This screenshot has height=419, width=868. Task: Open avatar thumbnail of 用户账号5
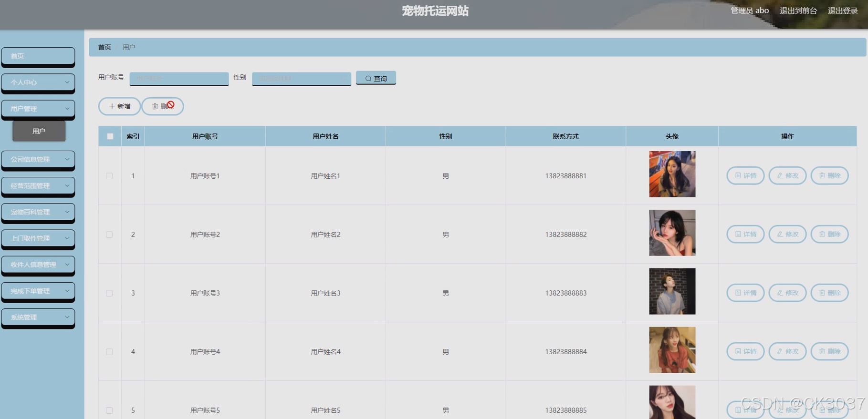click(672, 402)
